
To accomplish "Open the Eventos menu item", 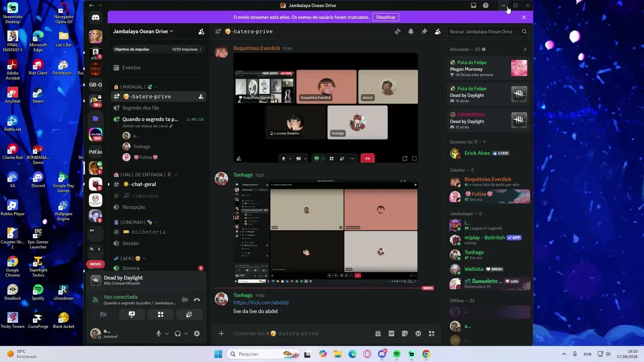I will pos(158,67).
